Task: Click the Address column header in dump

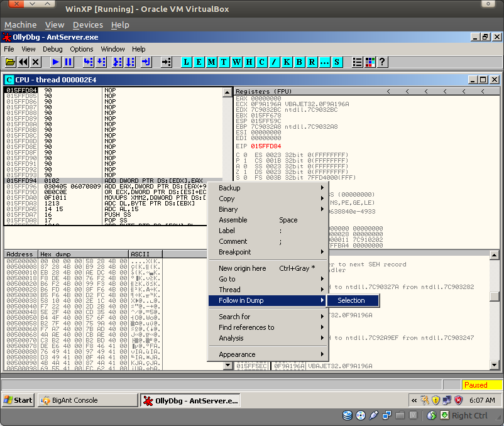Action: click(x=21, y=254)
